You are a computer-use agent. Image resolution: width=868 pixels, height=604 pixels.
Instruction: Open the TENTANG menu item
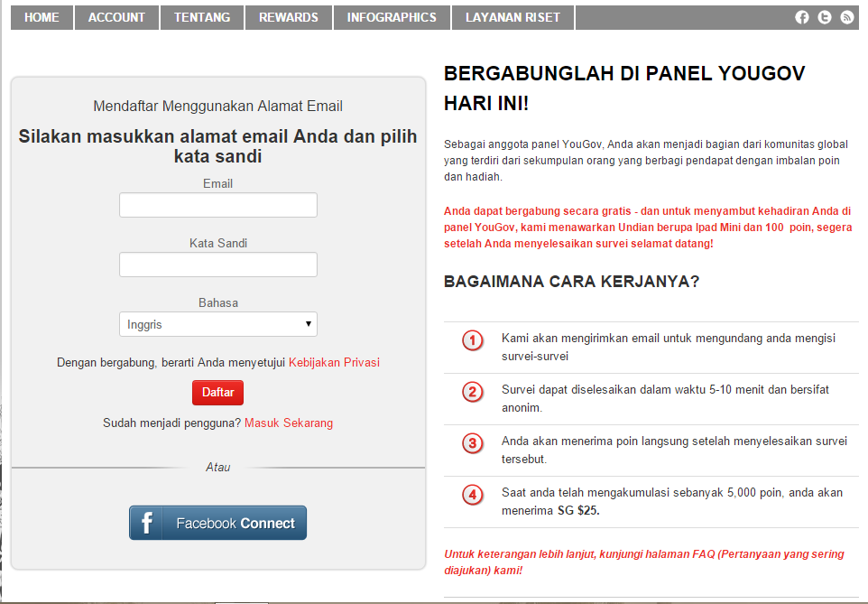point(202,17)
